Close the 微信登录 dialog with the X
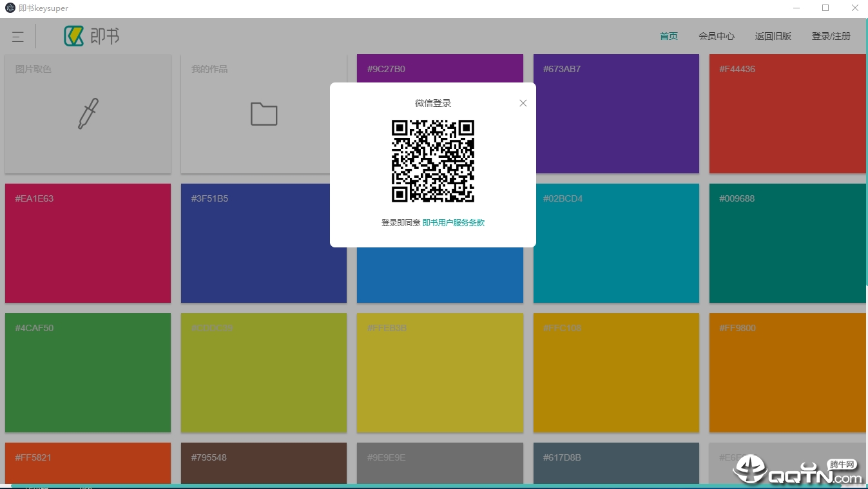This screenshot has height=489, width=868. tap(523, 103)
